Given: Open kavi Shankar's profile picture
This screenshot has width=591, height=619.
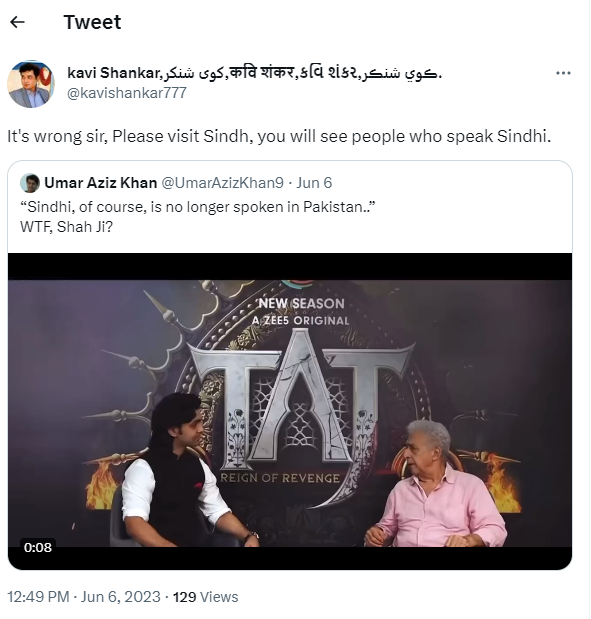Looking at the screenshot, I should (x=31, y=84).
